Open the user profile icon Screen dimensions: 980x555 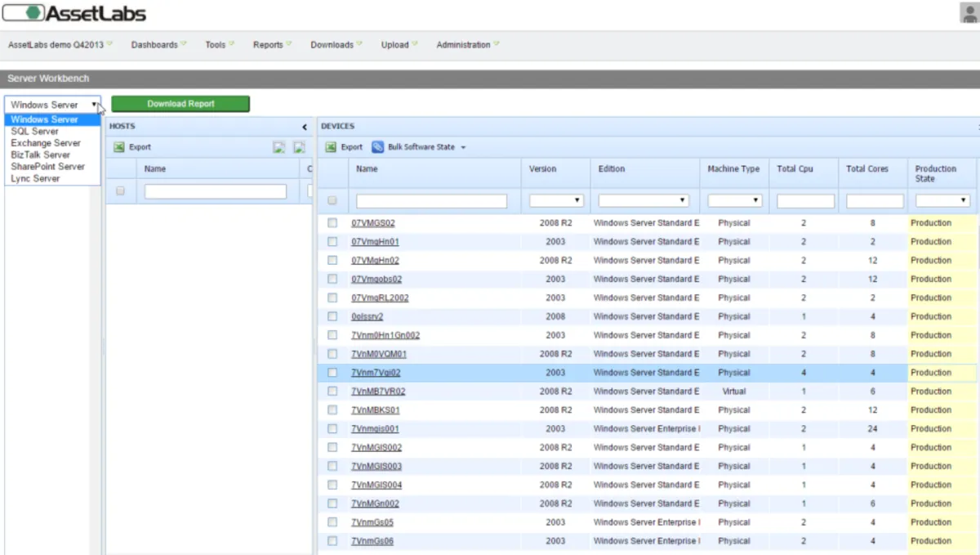[x=969, y=13]
